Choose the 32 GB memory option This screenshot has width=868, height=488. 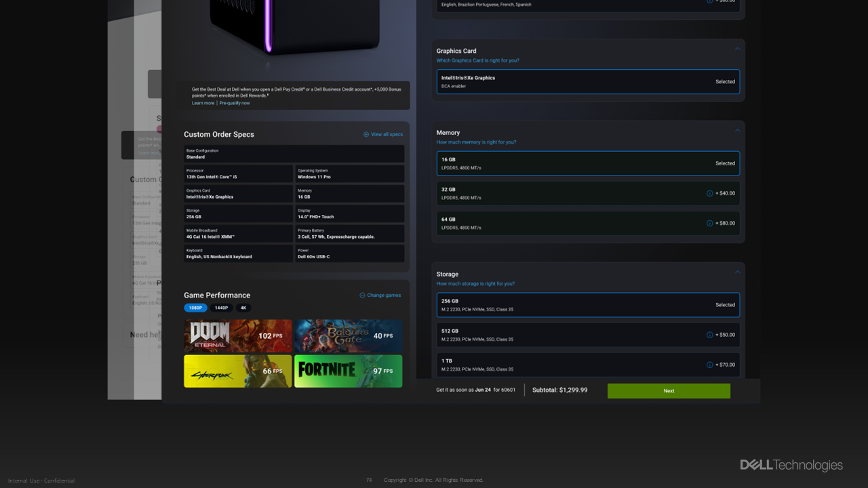point(588,193)
